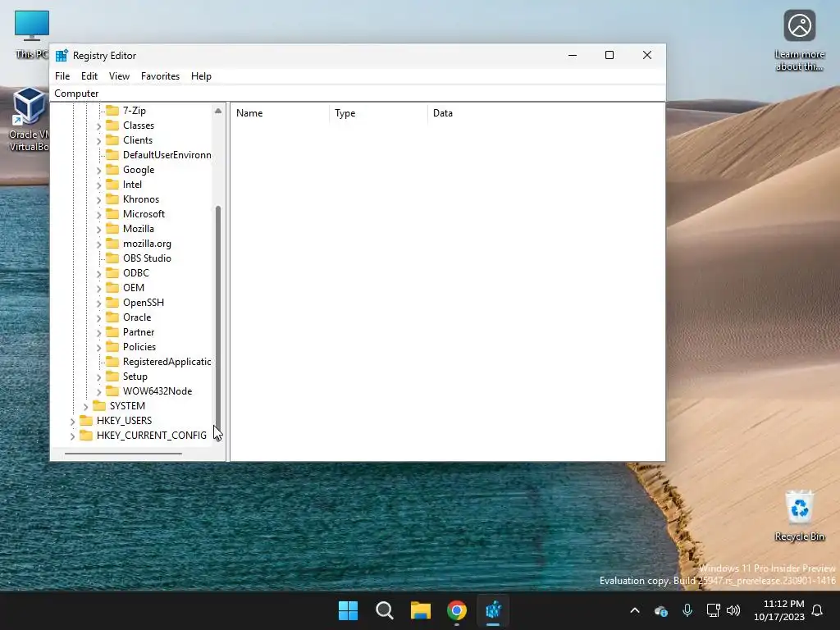840x630 pixels.
Task: Select the Clients folder icon
Action: point(112,139)
